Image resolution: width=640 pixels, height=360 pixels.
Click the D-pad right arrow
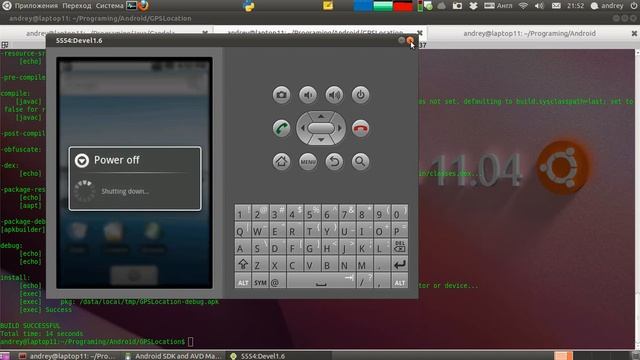(x=340, y=128)
